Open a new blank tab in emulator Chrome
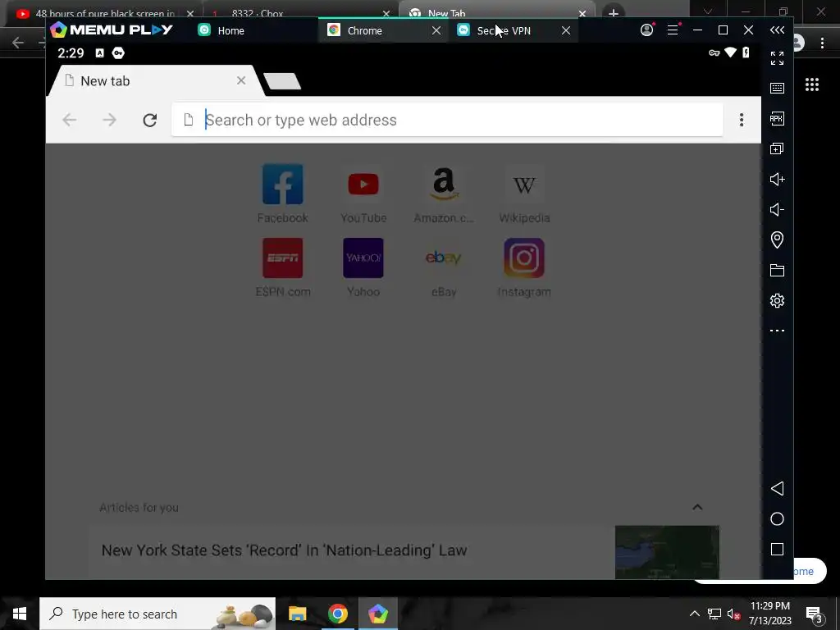The image size is (840, 630). (282, 81)
